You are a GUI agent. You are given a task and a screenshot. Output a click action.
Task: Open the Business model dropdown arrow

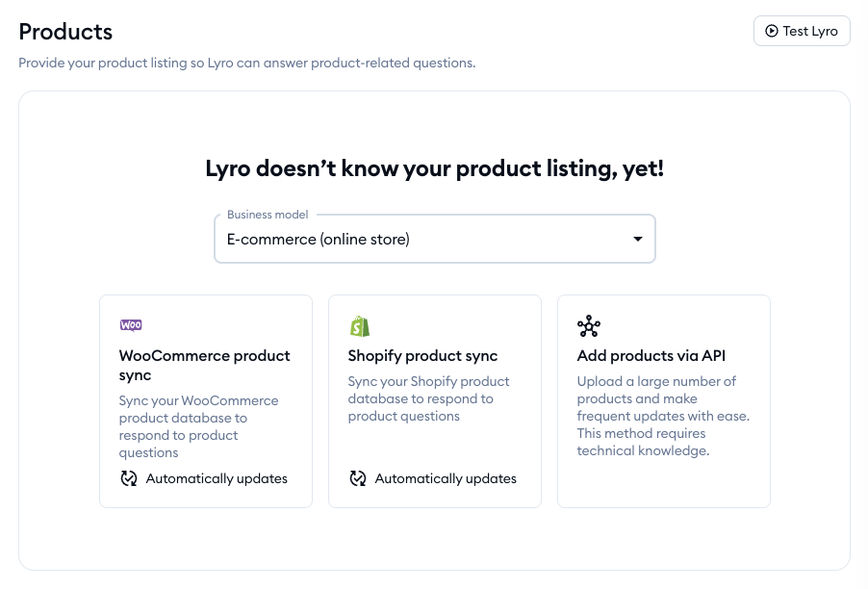click(x=637, y=240)
